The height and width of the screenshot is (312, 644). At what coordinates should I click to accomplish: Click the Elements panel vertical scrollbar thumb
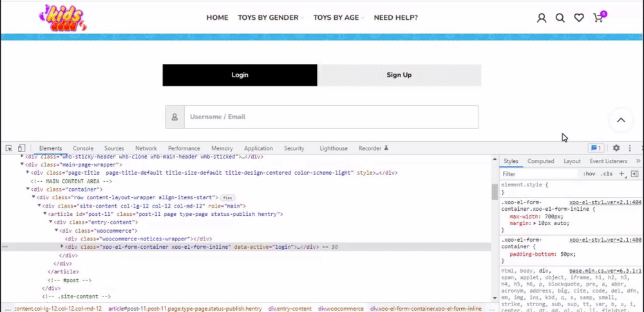point(495,192)
